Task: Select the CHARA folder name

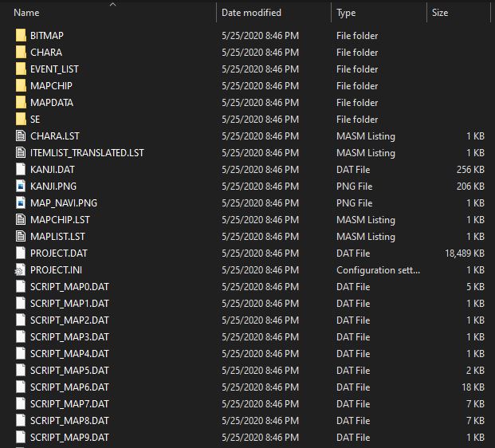Action: pos(45,53)
